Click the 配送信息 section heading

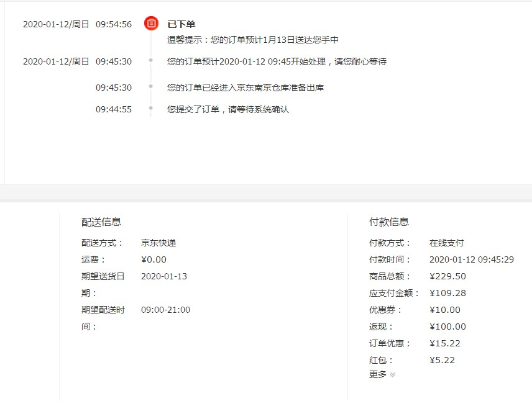(101, 222)
